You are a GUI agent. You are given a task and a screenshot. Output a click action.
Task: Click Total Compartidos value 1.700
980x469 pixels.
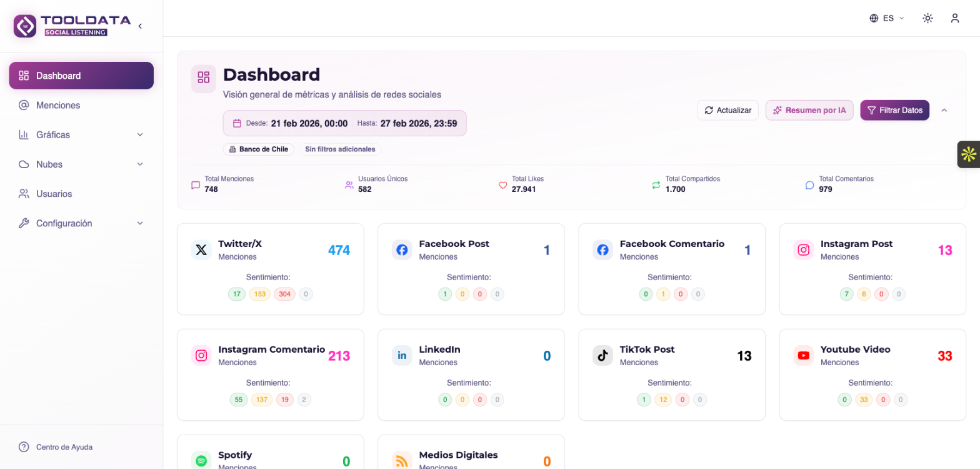tap(676, 189)
